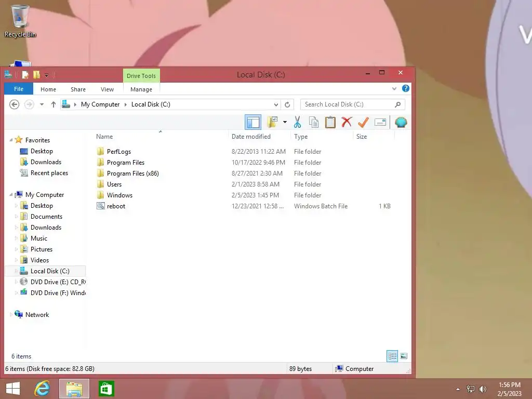Screen dimensions: 532x399
Task: Toggle the navigation pane toolbar button
Action: tap(253, 122)
